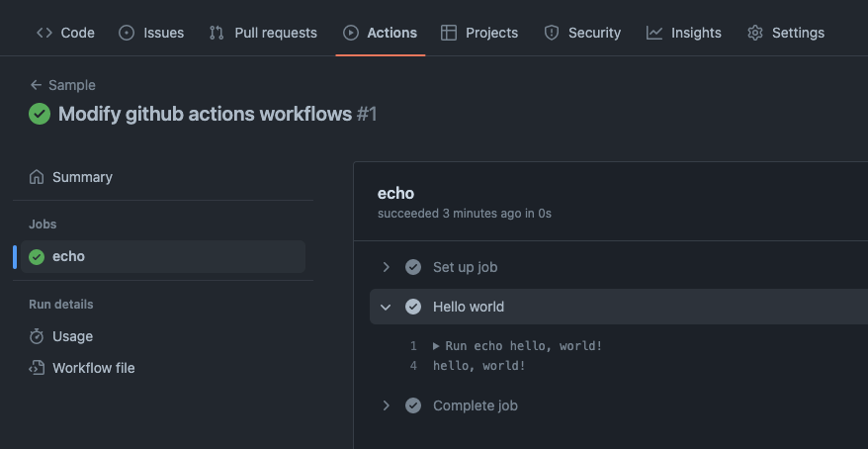Click the Code tab brackets icon
The height and width of the screenshot is (449, 868).
44,33
